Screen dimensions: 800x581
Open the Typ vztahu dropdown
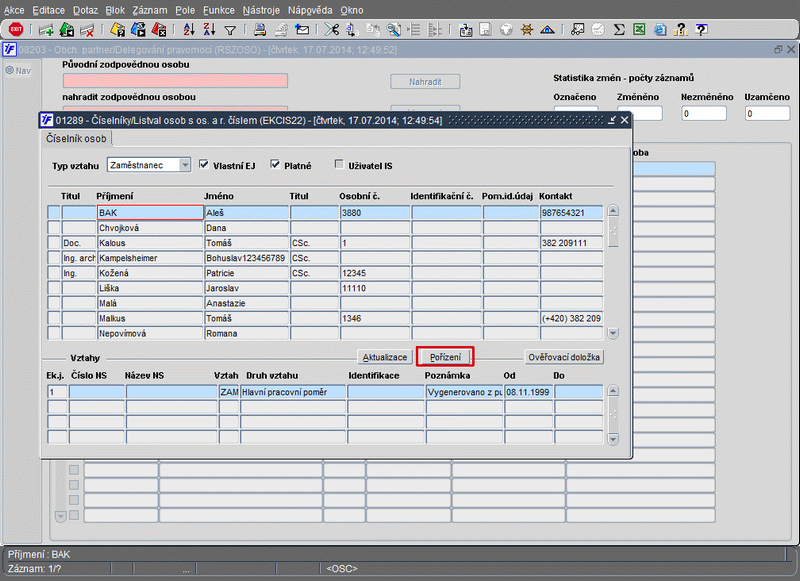pos(184,165)
